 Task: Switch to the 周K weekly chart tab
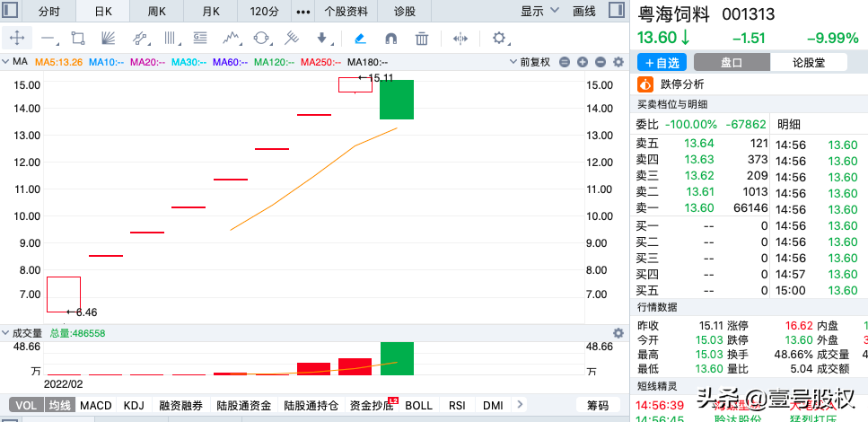pos(157,11)
